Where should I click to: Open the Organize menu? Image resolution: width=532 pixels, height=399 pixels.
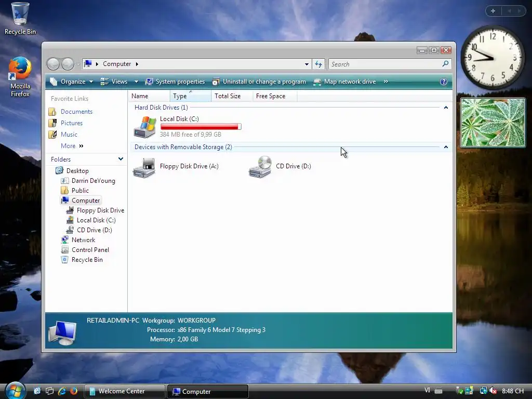(x=71, y=82)
